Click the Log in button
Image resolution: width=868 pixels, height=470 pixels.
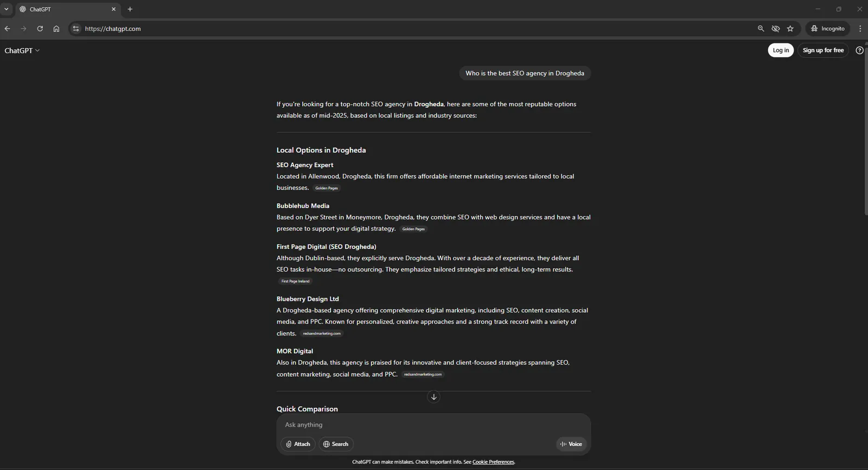pos(781,50)
